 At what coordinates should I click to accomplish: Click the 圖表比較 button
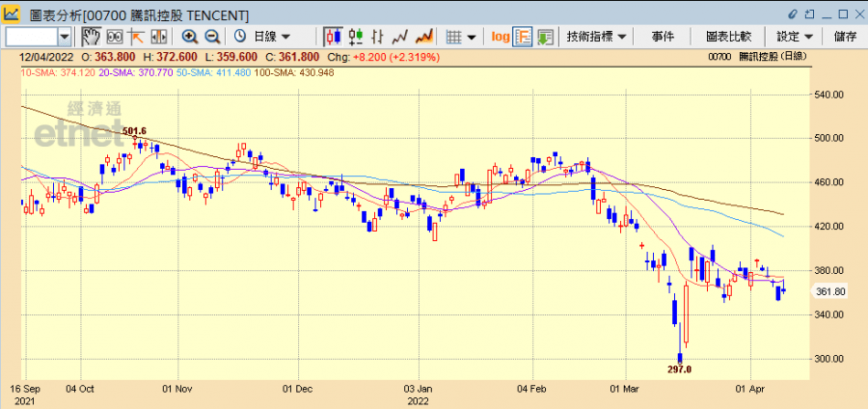coord(728,37)
